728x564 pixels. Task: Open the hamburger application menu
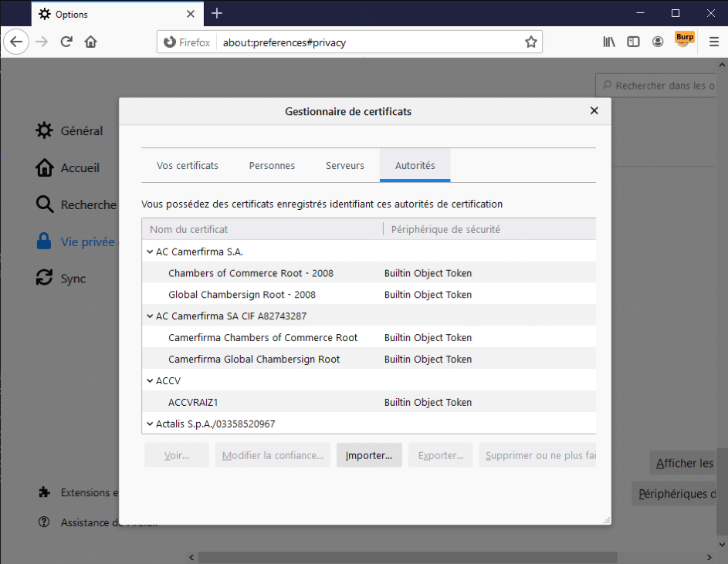pos(713,42)
